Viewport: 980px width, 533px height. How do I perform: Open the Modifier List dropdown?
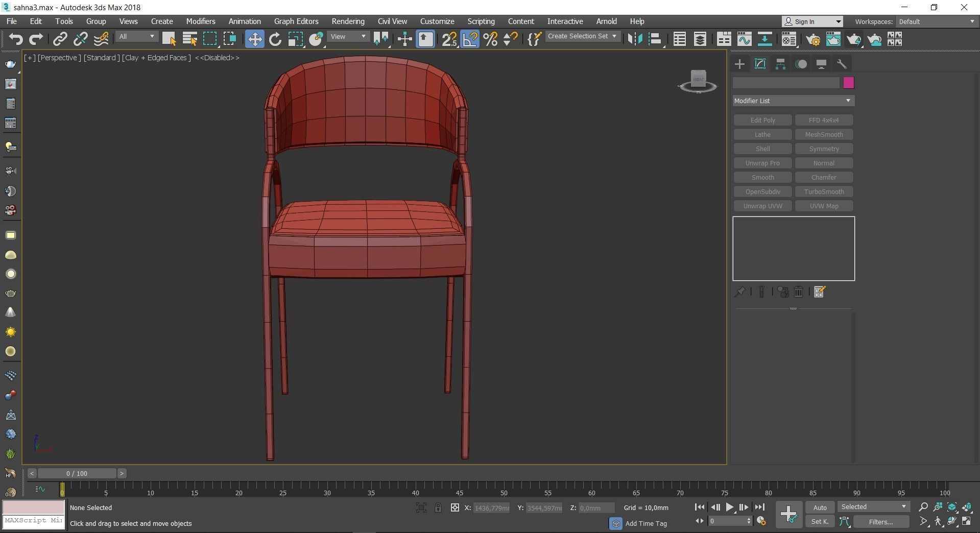793,101
